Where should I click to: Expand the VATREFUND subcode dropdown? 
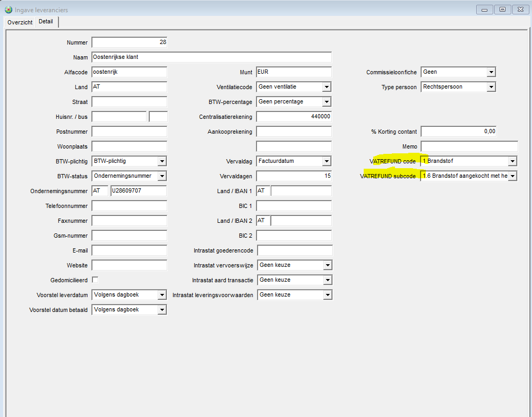512,176
